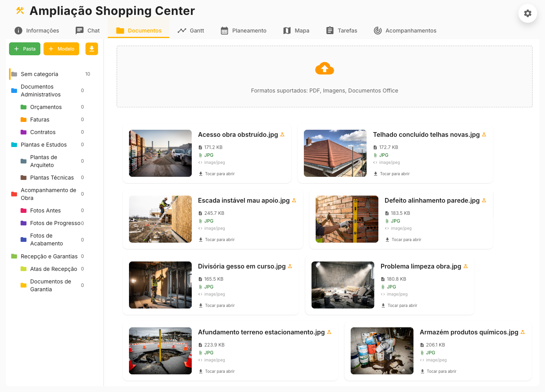Screen dimensions: 545x392
Task: Select the Plantas e Estudos category
Action: pos(44,145)
